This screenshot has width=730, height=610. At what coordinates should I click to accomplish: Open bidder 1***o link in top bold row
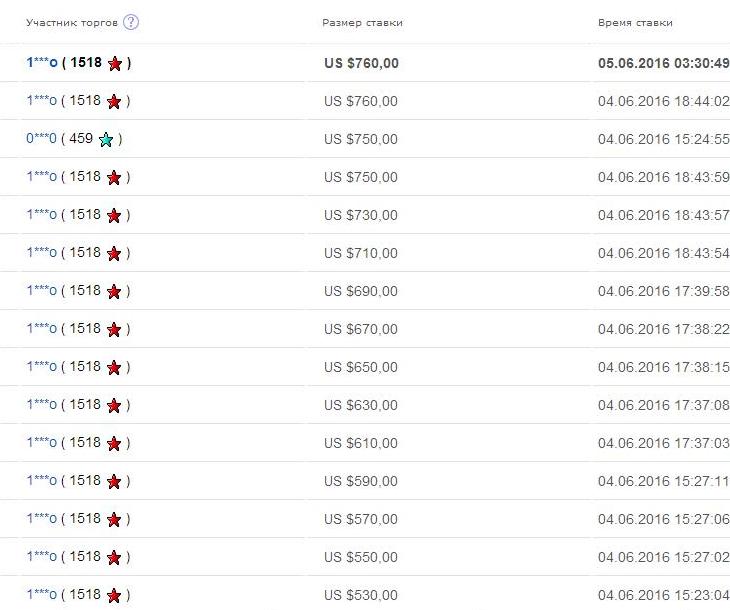(x=42, y=62)
